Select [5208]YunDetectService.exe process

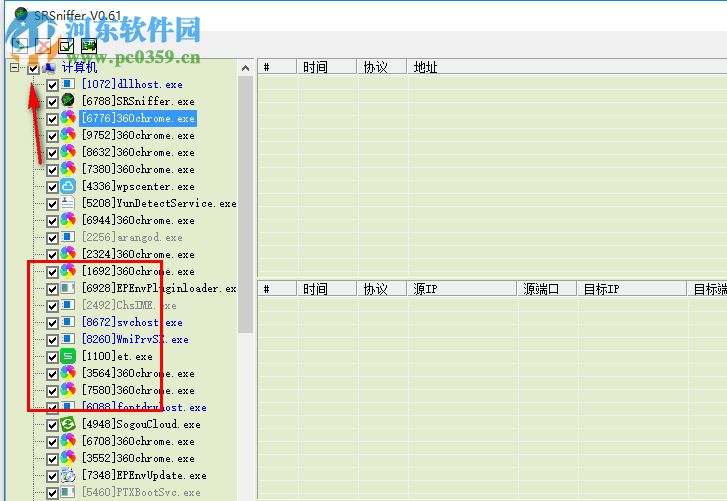pyautogui.click(x=159, y=203)
